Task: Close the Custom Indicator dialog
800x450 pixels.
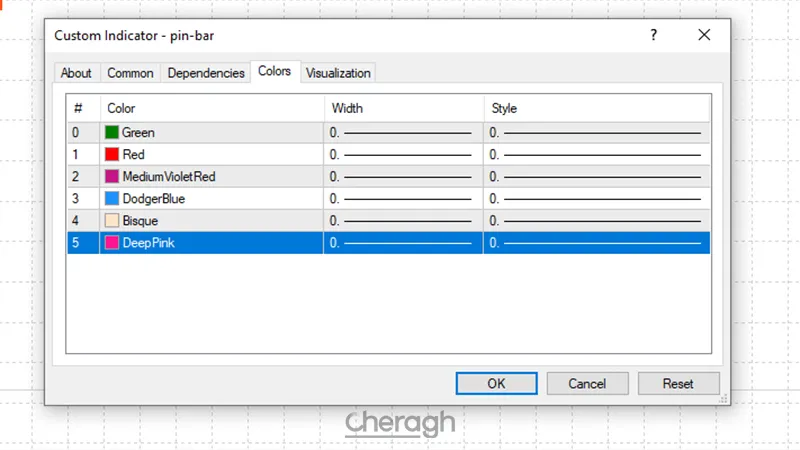Action: [704, 35]
